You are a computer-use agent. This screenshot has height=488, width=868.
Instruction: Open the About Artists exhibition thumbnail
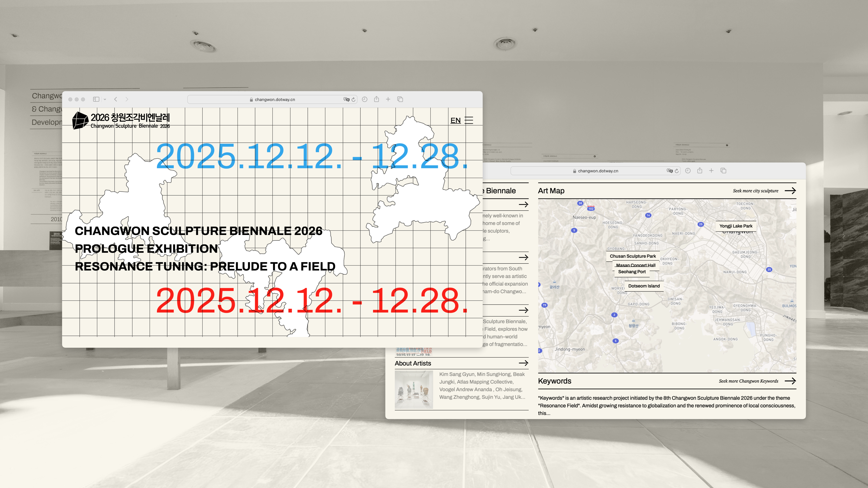(x=414, y=390)
